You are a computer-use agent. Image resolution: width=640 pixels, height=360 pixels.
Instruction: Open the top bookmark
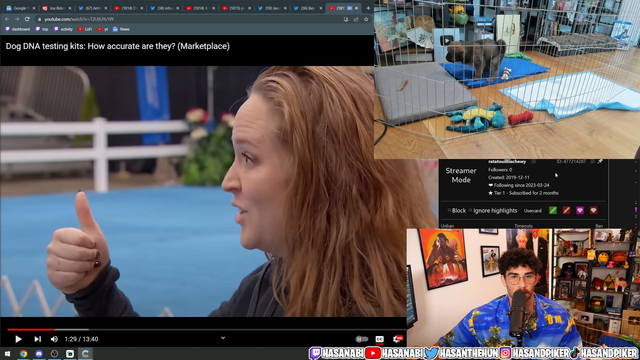point(42,29)
